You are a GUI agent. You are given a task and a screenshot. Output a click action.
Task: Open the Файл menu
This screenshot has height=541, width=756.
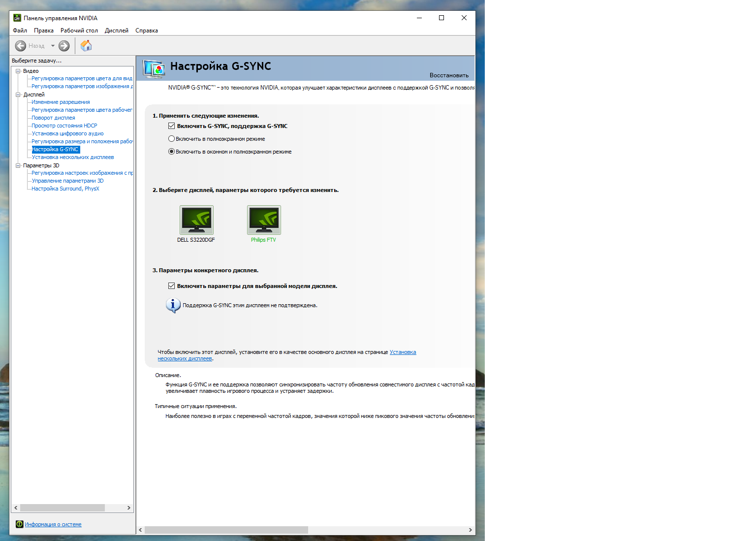tap(20, 31)
